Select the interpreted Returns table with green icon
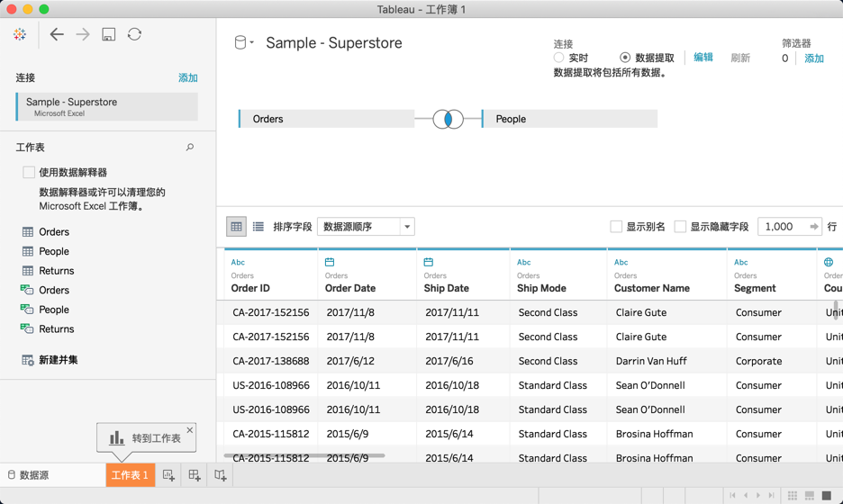 coord(48,328)
